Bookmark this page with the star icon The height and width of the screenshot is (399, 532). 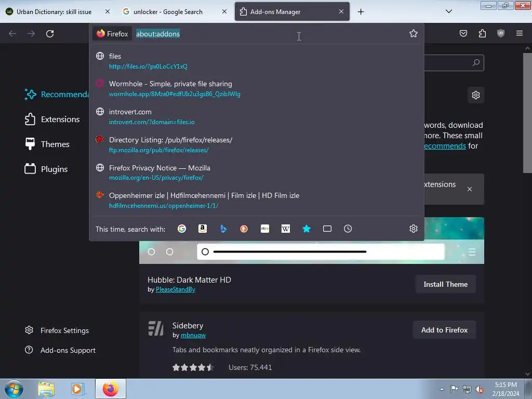coord(413,34)
